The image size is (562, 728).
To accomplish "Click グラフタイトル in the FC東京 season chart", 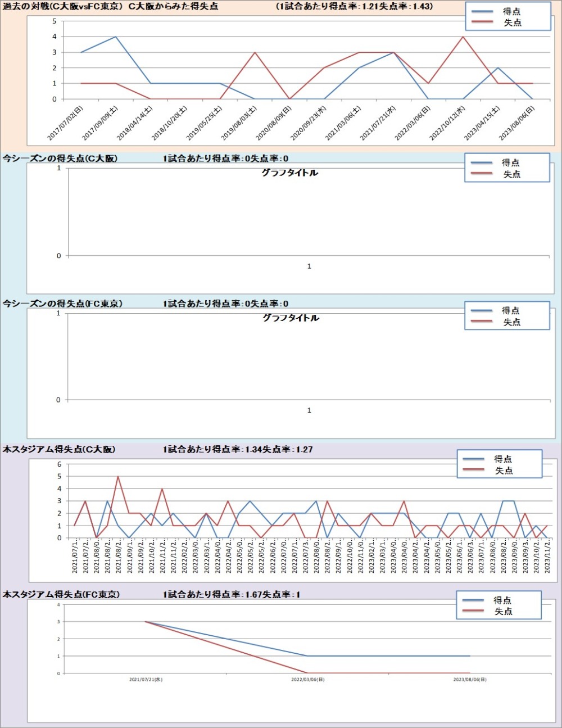I will 291,318.
